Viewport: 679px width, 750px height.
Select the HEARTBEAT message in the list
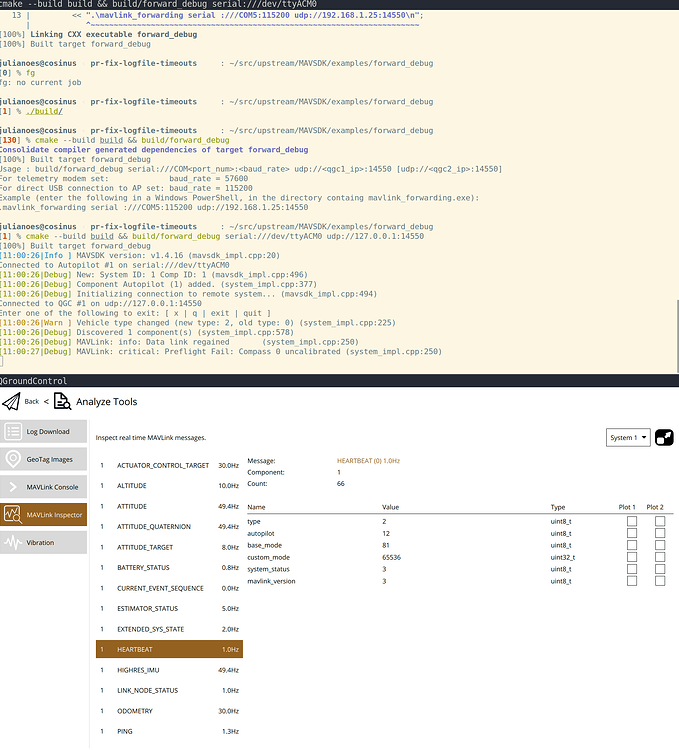169,649
